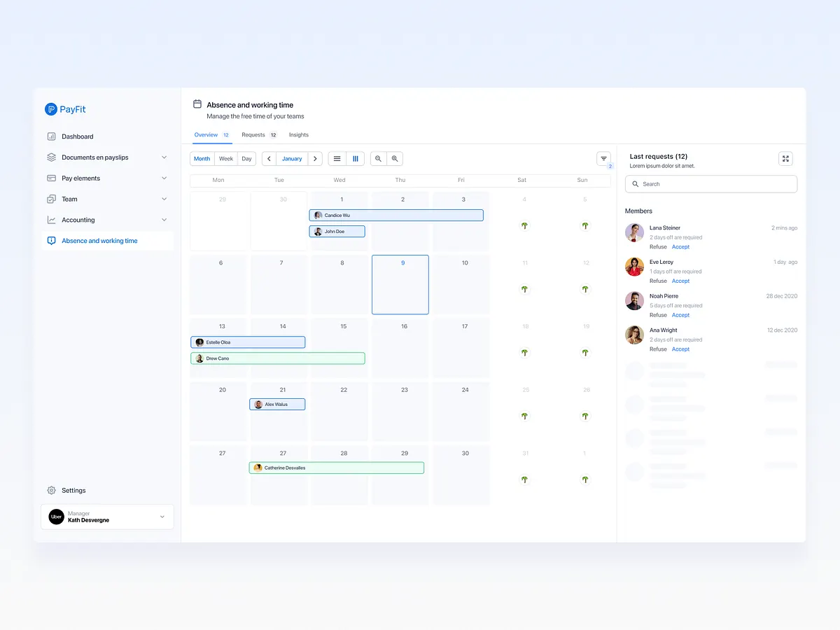Image resolution: width=840 pixels, height=630 pixels.
Task: Accept Lana Steiner's request
Action: [680, 246]
